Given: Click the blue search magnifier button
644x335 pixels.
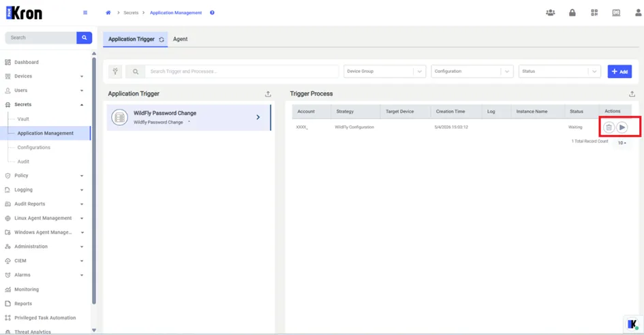Looking at the screenshot, I should point(85,37).
